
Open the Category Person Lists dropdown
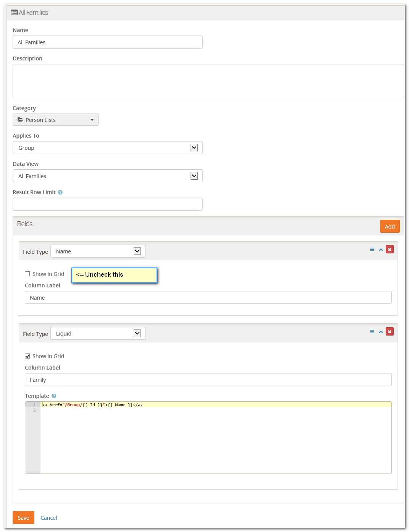click(x=55, y=120)
